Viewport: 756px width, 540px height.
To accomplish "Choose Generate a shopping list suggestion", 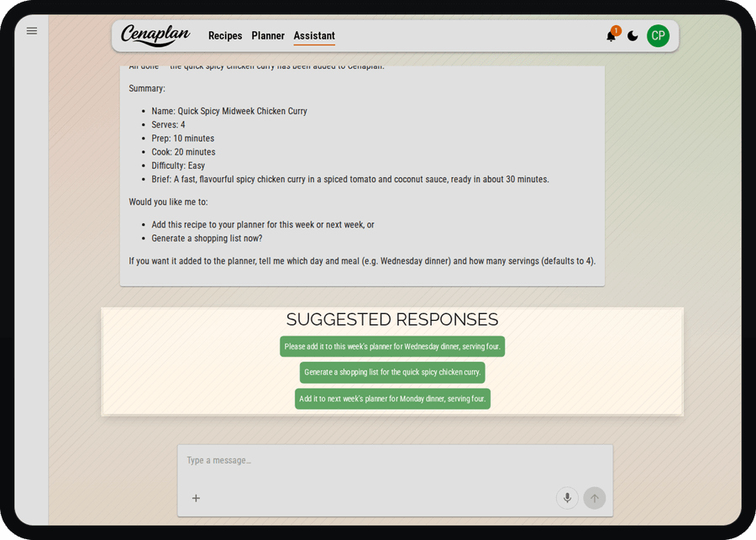I will (x=392, y=373).
